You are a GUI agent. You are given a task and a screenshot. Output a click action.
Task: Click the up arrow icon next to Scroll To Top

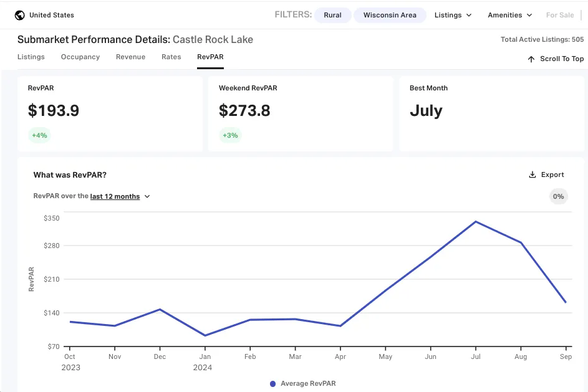[x=531, y=59]
